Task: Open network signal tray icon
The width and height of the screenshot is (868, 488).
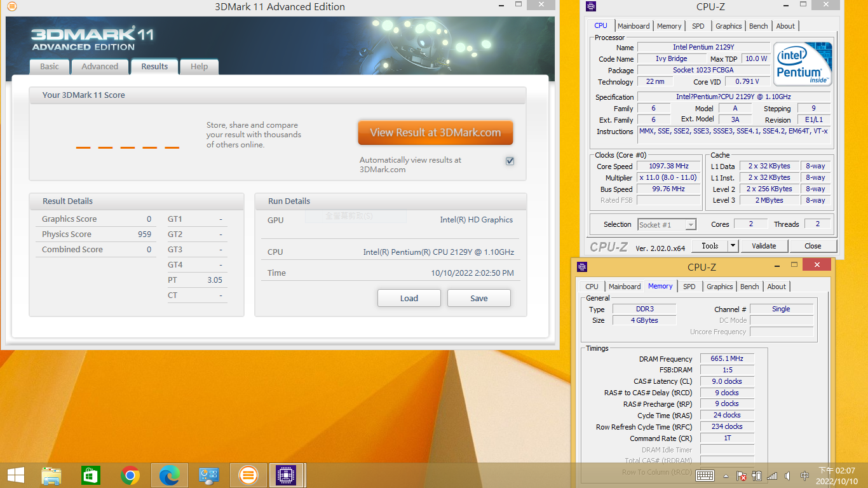Action: tap(772, 475)
